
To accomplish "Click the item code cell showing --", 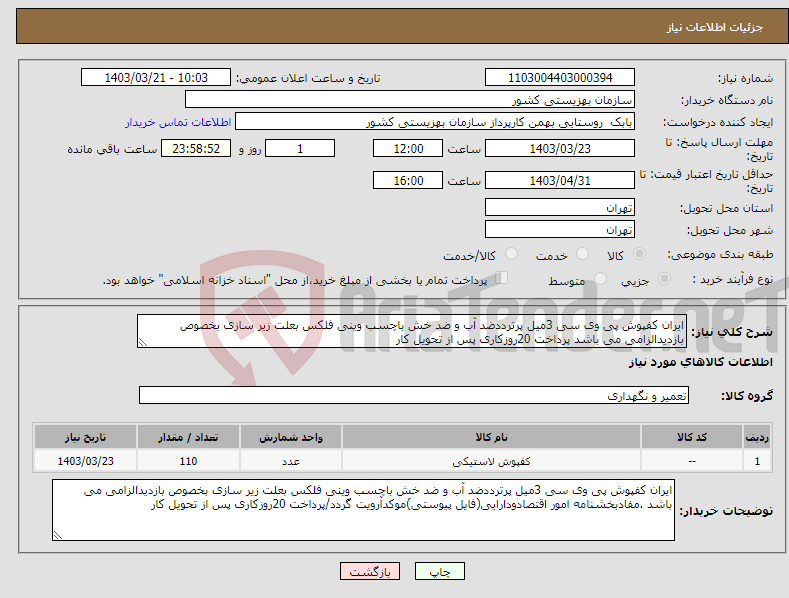I will [x=692, y=461].
